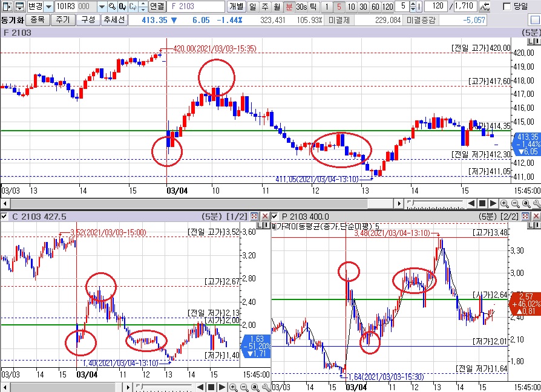541x392 pixels.
Task: Choose the 60 minute interval button
Action: click(375, 6)
